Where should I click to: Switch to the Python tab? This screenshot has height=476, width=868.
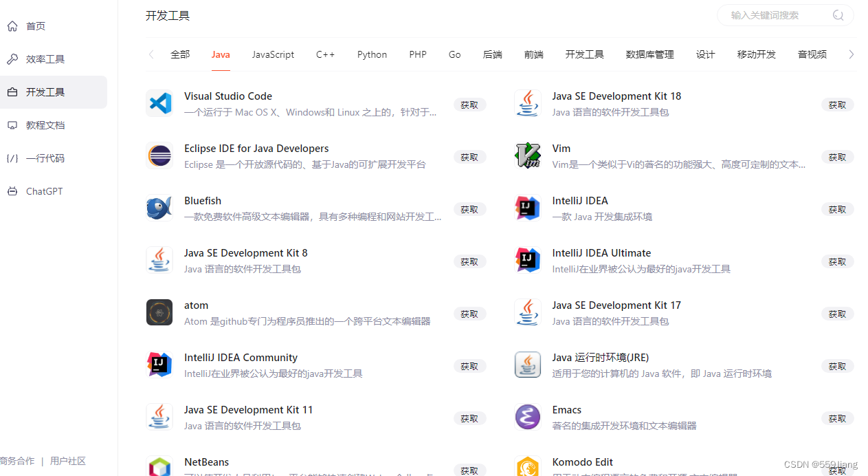point(372,54)
